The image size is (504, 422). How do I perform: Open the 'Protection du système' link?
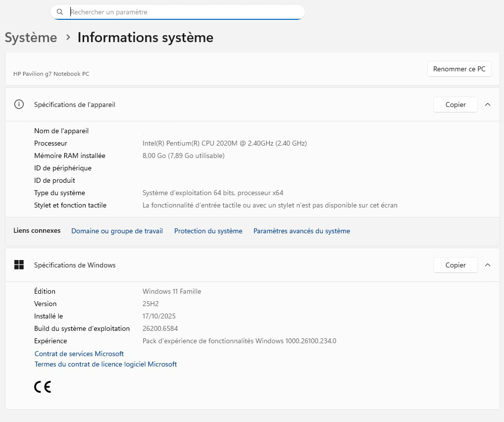pyautogui.click(x=208, y=231)
